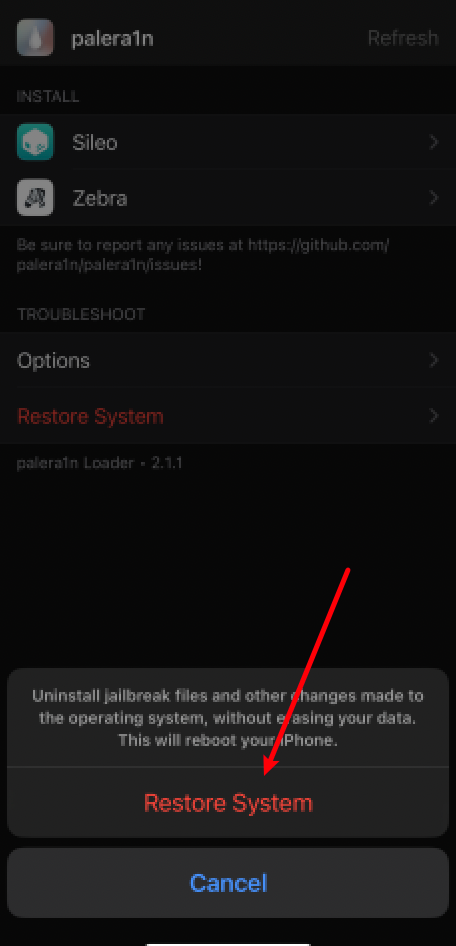Open the Options troubleshoot entry
The image size is (456, 946).
(x=228, y=361)
